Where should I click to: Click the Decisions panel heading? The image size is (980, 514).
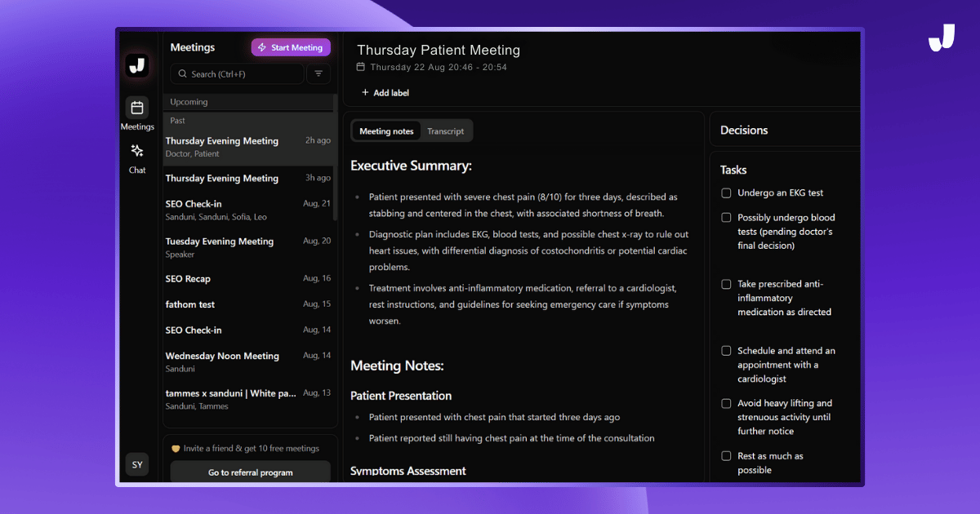coord(744,131)
